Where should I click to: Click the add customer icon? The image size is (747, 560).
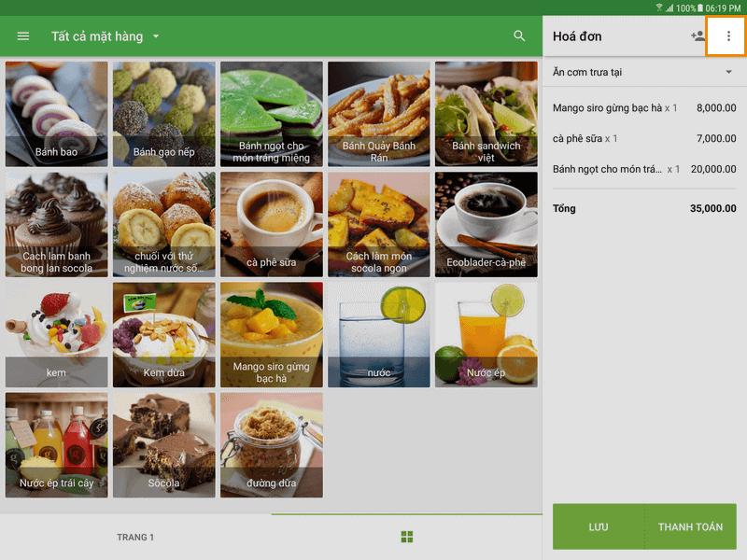pyautogui.click(x=698, y=36)
